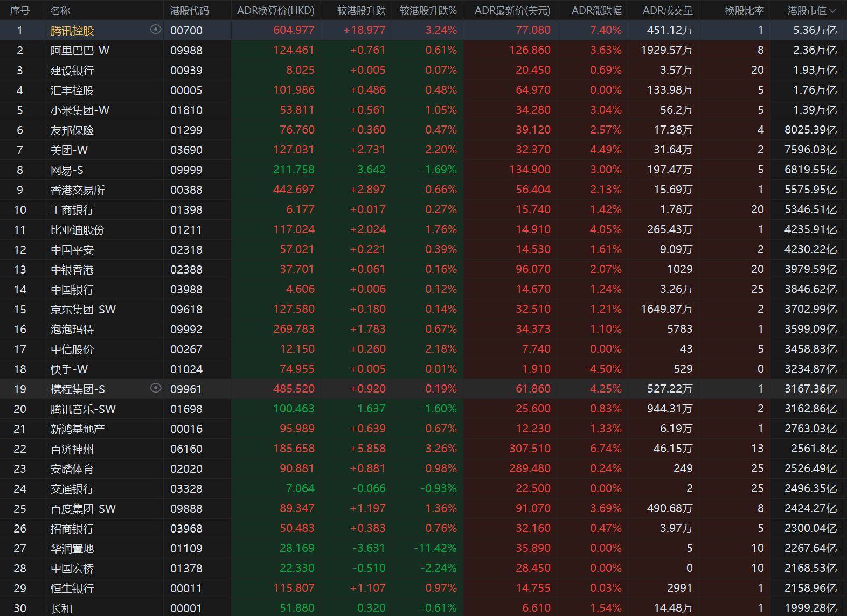The height and width of the screenshot is (616, 847).
Task: Select the 新鸿基地产 stock name
Action: (x=78, y=429)
